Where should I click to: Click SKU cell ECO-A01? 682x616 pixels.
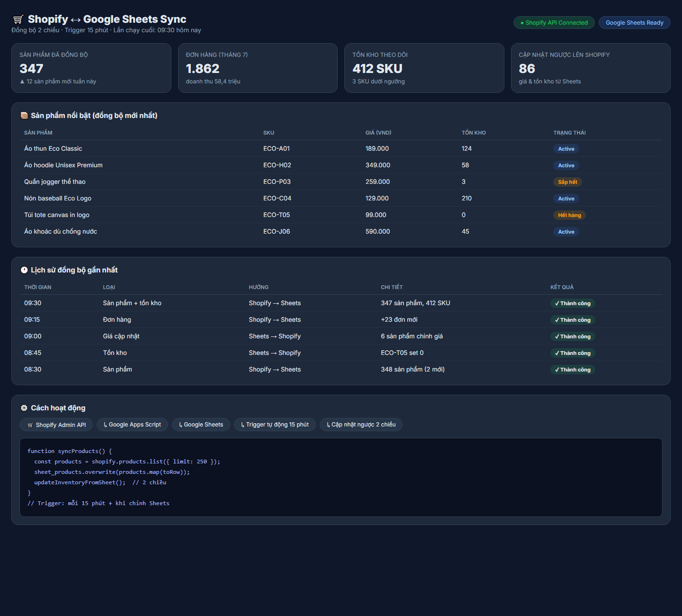tap(277, 149)
